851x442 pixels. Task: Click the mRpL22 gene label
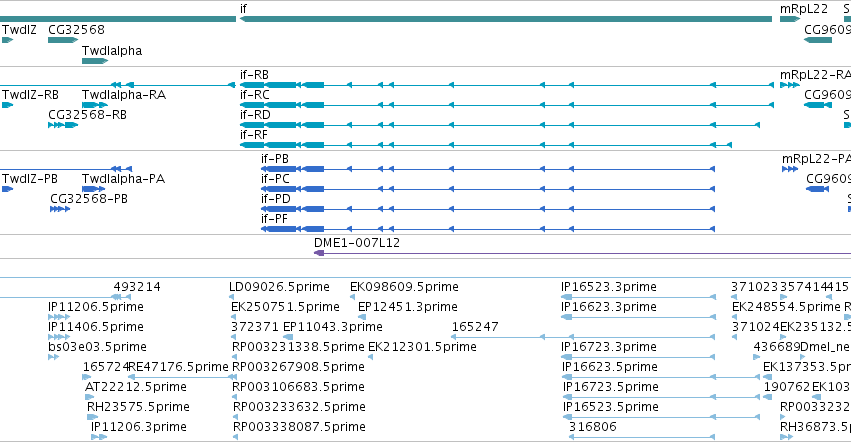[x=804, y=9]
